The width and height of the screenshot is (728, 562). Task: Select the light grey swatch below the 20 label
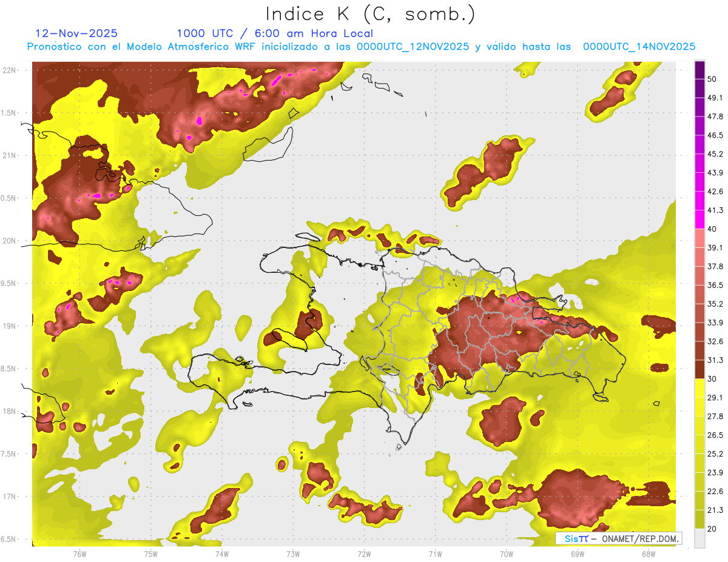tap(699, 538)
